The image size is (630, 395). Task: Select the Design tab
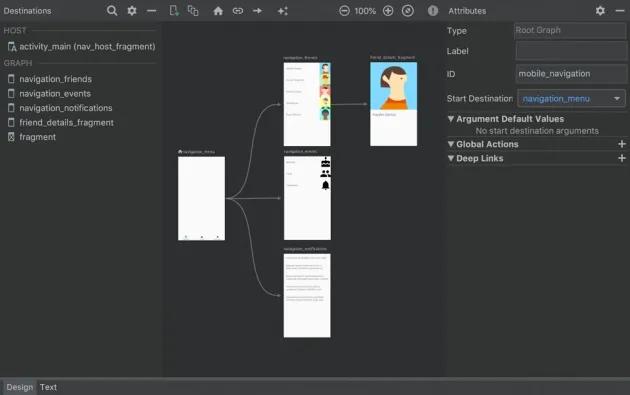coord(20,387)
